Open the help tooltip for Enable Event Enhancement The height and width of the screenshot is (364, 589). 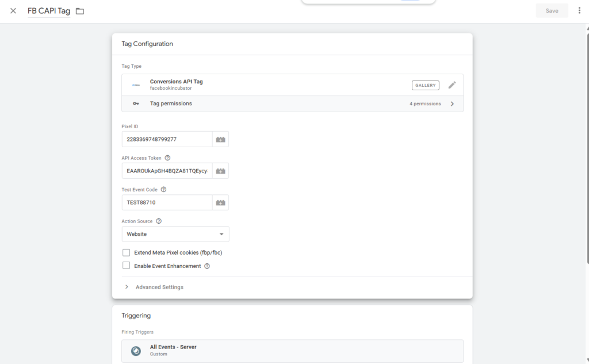click(207, 266)
